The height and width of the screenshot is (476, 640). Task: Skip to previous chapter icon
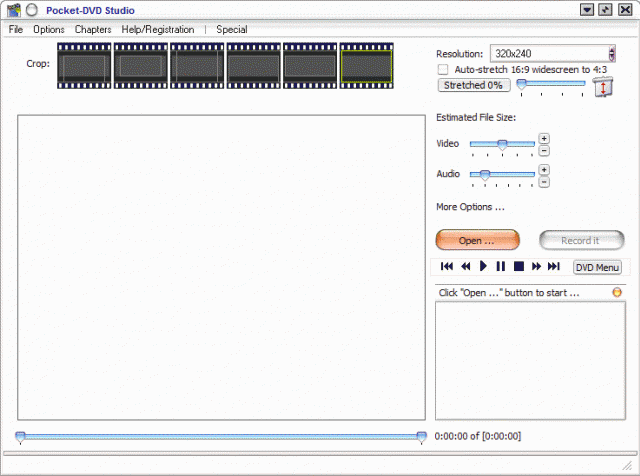[447, 267]
